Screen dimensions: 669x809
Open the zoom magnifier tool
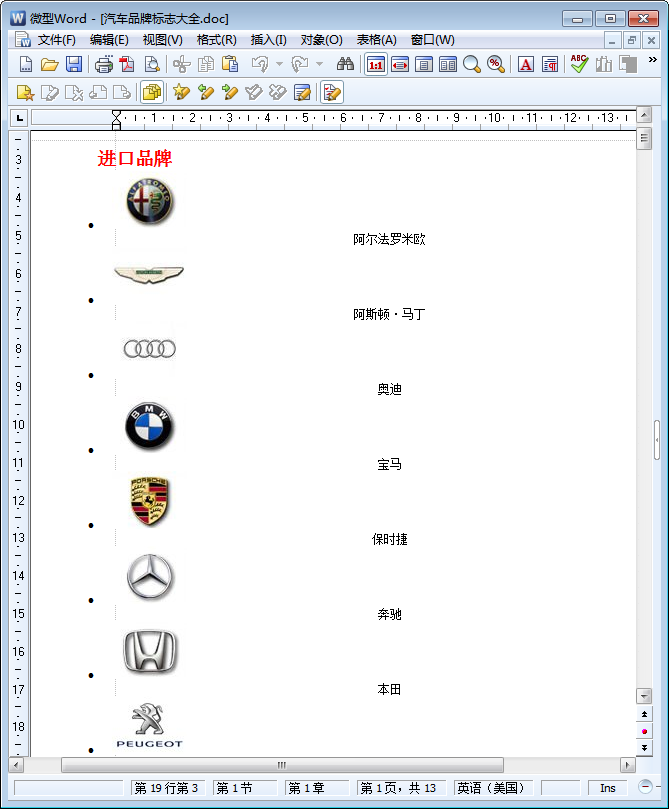pos(471,64)
